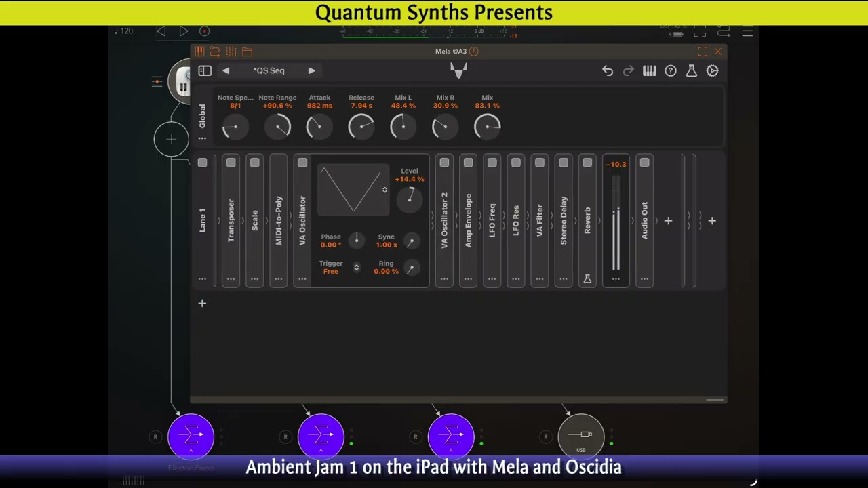Expand the Transposer module strip

(x=231, y=220)
